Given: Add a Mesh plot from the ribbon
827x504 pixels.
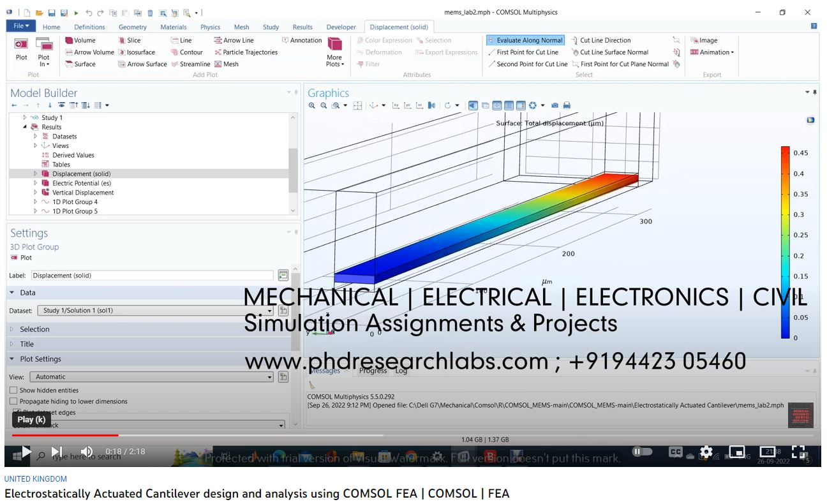Looking at the screenshot, I should (227, 64).
